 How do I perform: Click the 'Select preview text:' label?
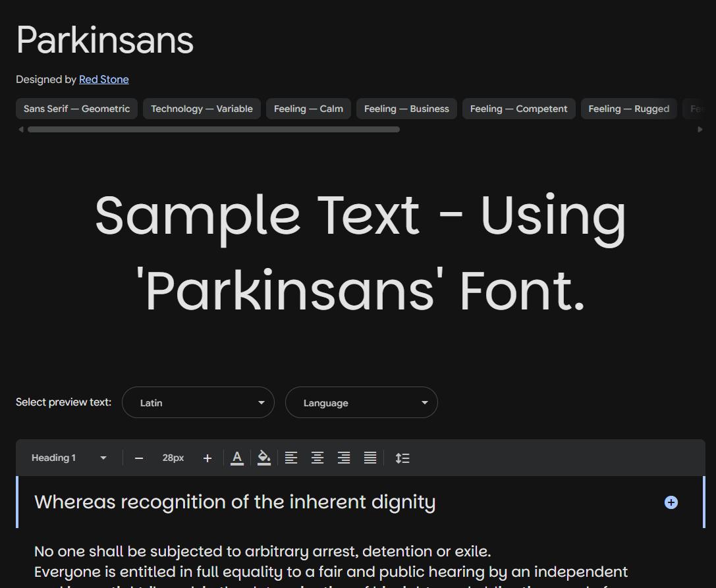coord(63,402)
